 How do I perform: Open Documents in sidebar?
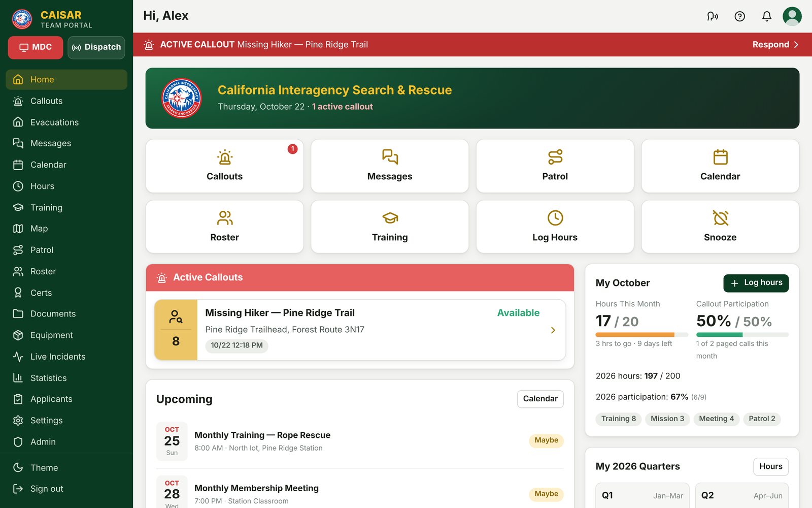(x=66, y=314)
